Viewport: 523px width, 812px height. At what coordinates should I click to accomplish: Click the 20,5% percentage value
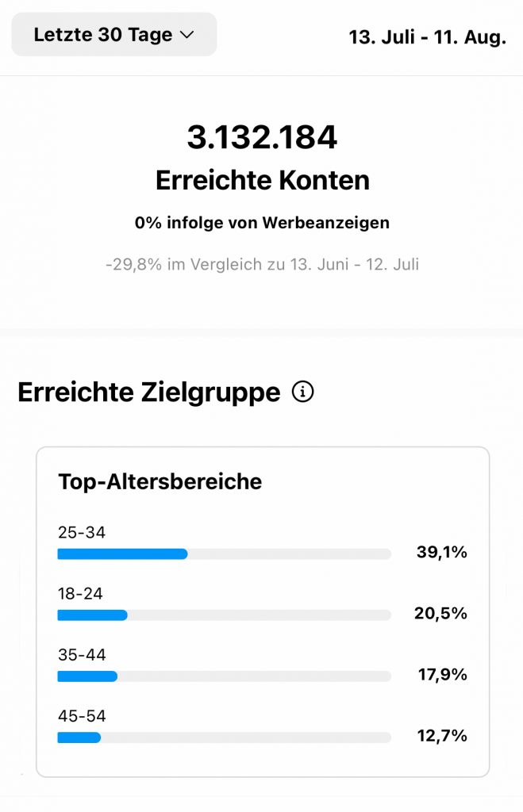[440, 614]
